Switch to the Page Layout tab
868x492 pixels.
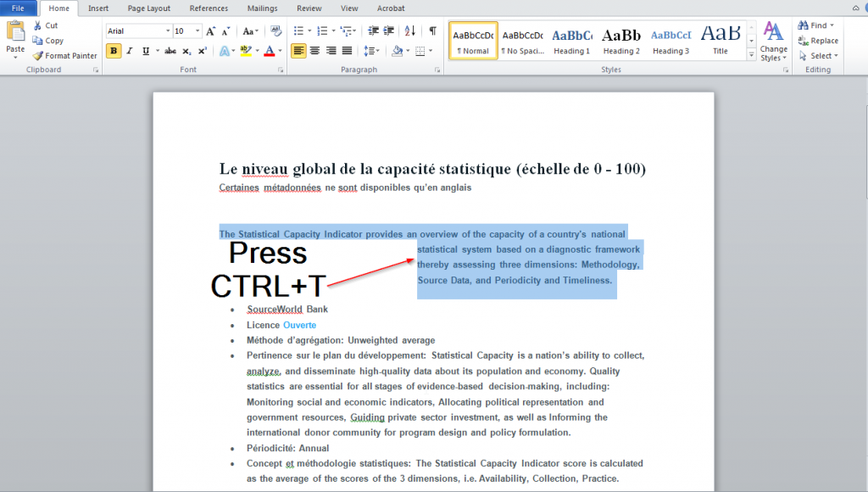(x=149, y=8)
